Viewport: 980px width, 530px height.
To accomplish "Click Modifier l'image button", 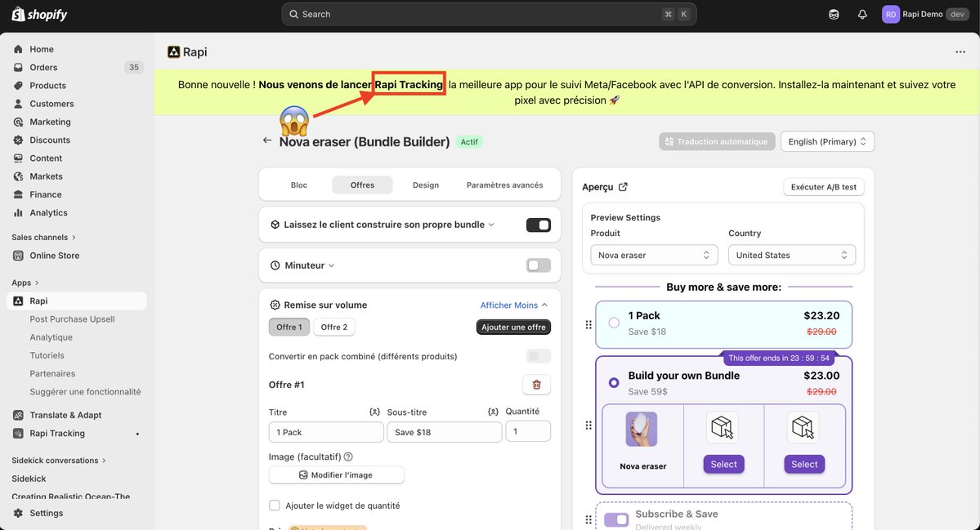I will (x=336, y=475).
